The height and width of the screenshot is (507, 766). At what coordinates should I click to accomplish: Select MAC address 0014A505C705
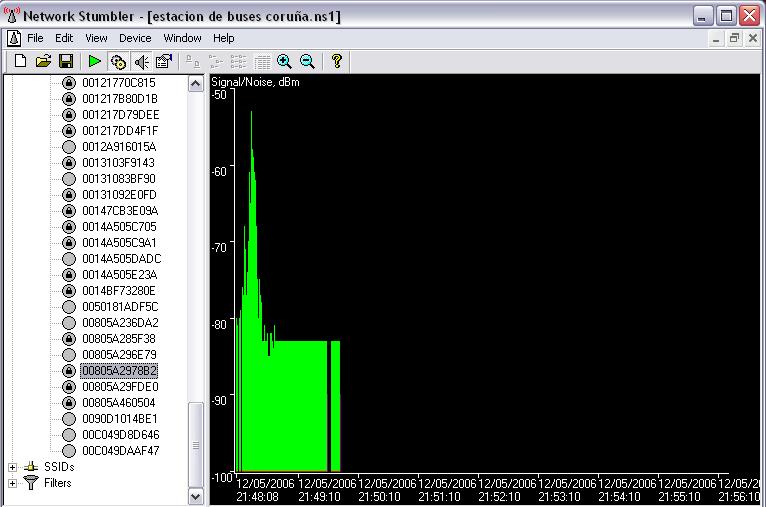pos(119,227)
